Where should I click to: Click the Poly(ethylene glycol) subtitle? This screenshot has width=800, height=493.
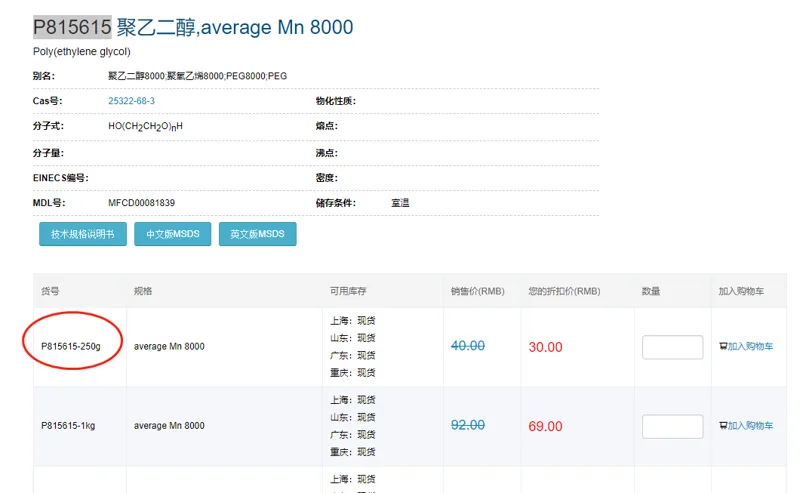point(82,52)
